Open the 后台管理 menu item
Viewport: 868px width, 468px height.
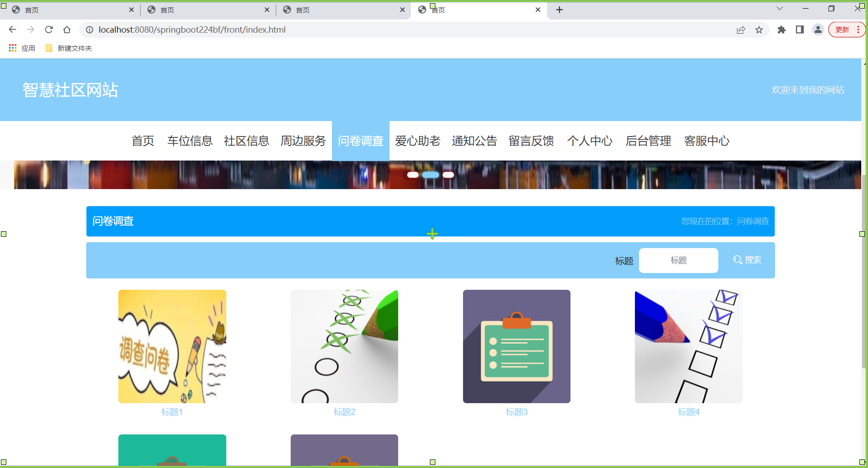(648, 141)
